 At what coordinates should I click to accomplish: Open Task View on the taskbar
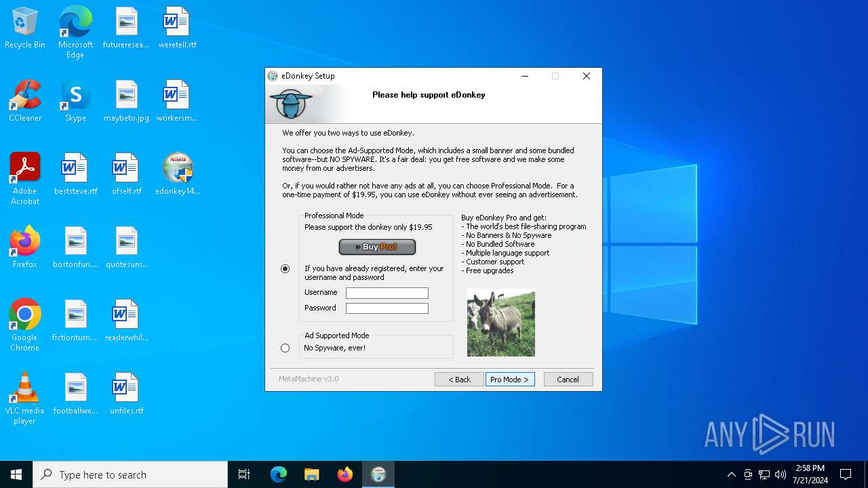click(x=244, y=474)
